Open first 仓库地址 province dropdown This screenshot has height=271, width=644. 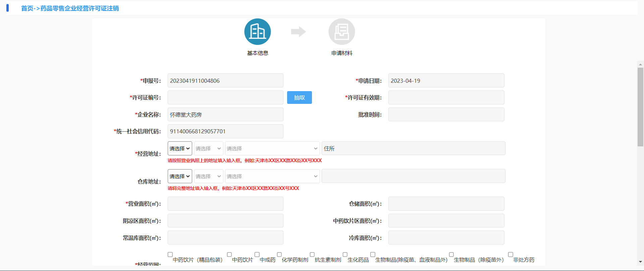(x=180, y=176)
